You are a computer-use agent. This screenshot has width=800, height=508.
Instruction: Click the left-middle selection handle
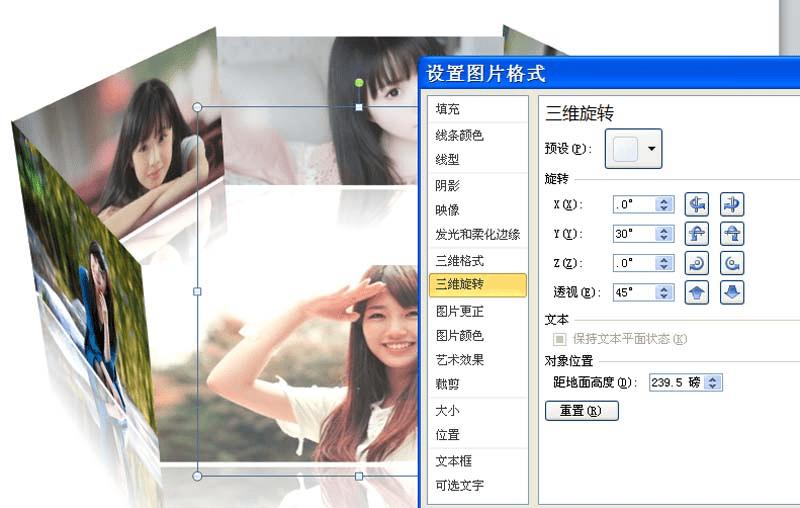tap(197, 292)
